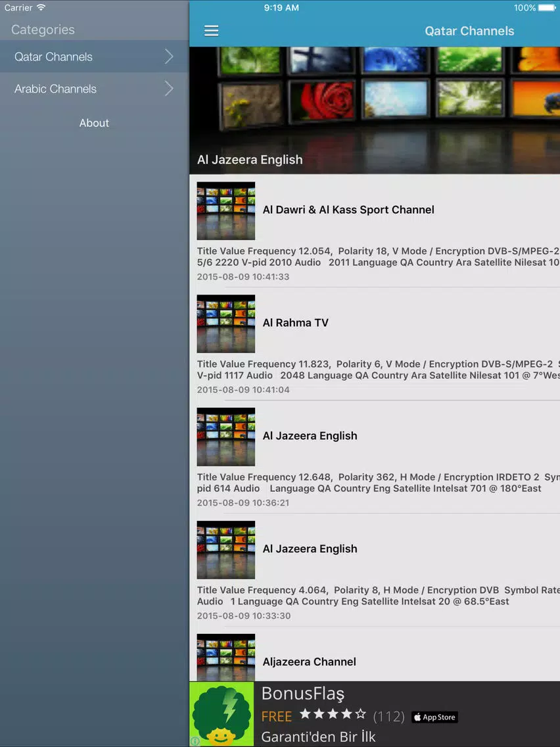
Task: Expand Arabic Channels chevron arrow
Action: click(x=169, y=89)
